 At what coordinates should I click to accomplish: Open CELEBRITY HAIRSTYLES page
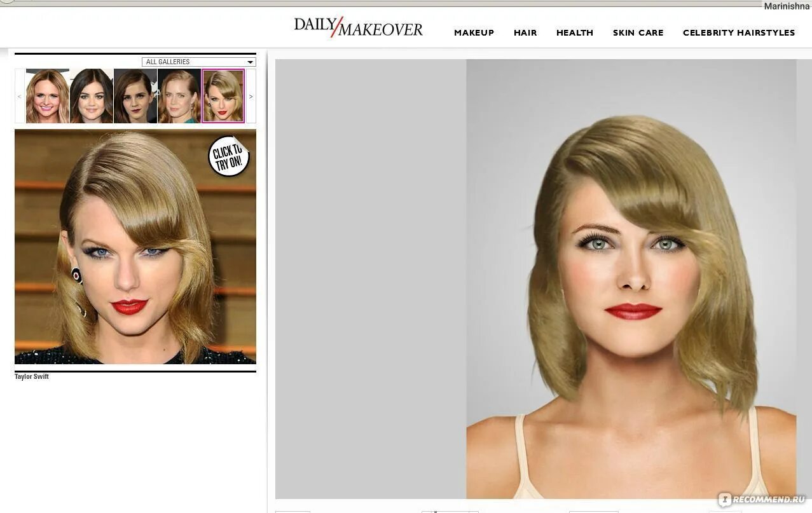738,32
